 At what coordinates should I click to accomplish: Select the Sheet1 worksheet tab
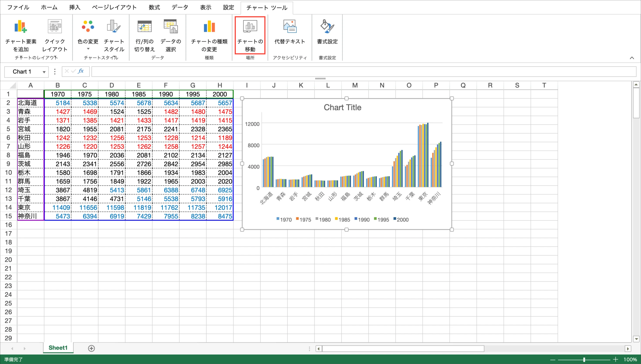tap(58, 348)
